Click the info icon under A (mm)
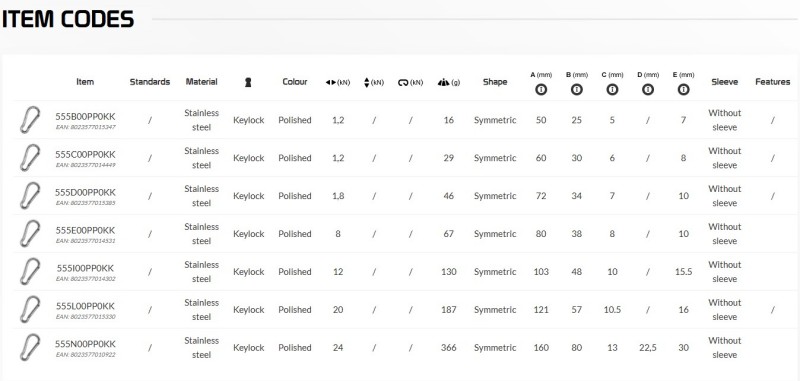Viewport: 800px width, 381px height. (541, 90)
